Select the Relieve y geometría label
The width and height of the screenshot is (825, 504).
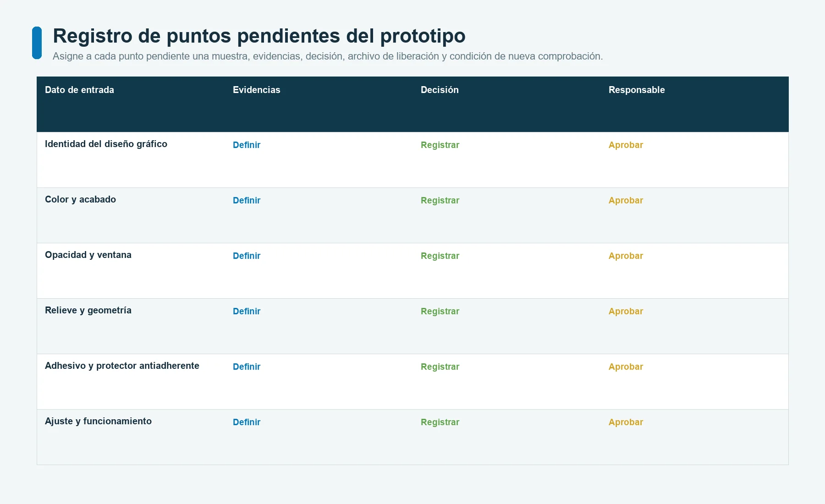point(88,310)
